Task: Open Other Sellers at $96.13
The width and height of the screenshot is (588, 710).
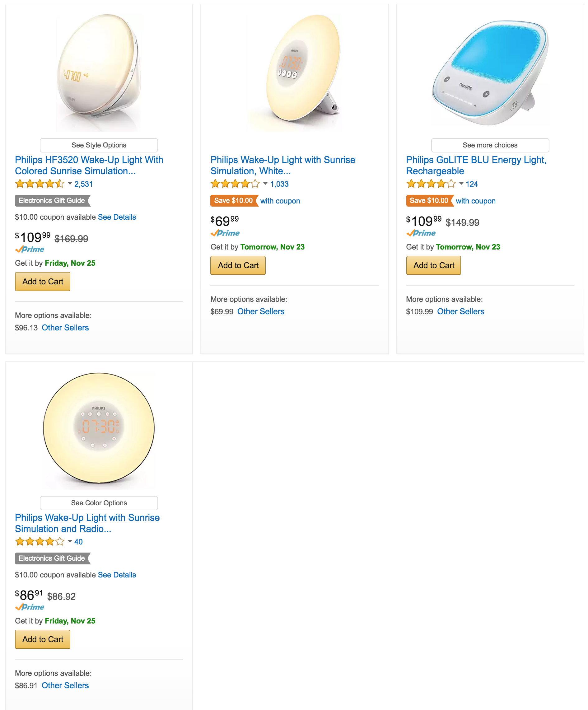Action: 65,327
